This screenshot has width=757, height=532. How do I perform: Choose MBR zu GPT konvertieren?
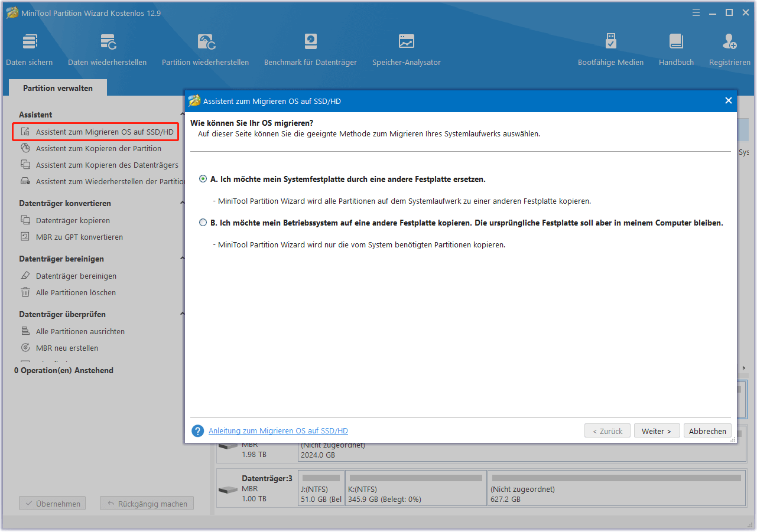79,237
